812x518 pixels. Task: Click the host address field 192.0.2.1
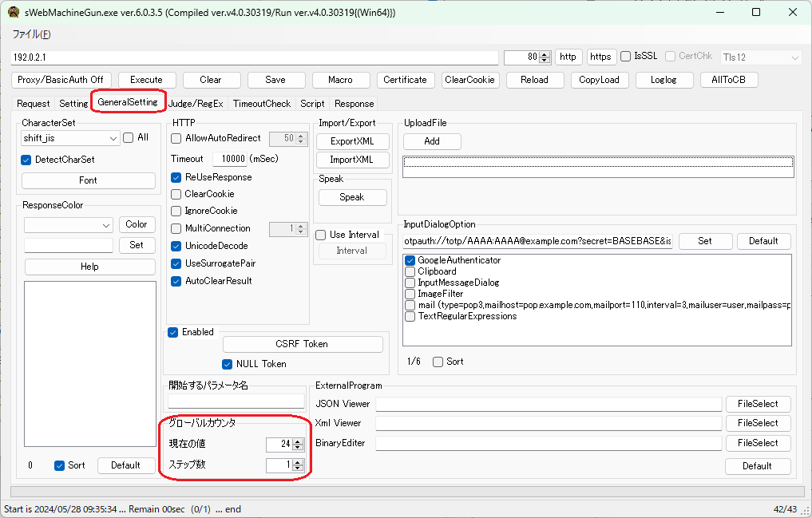click(254, 57)
